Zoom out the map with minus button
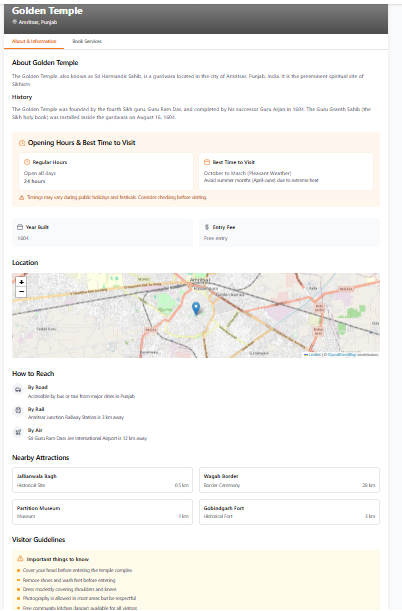The width and height of the screenshot is (402, 611). pos(21,292)
